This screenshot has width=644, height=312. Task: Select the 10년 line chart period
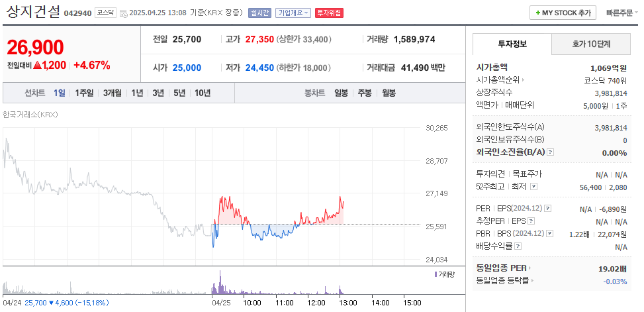(203, 93)
